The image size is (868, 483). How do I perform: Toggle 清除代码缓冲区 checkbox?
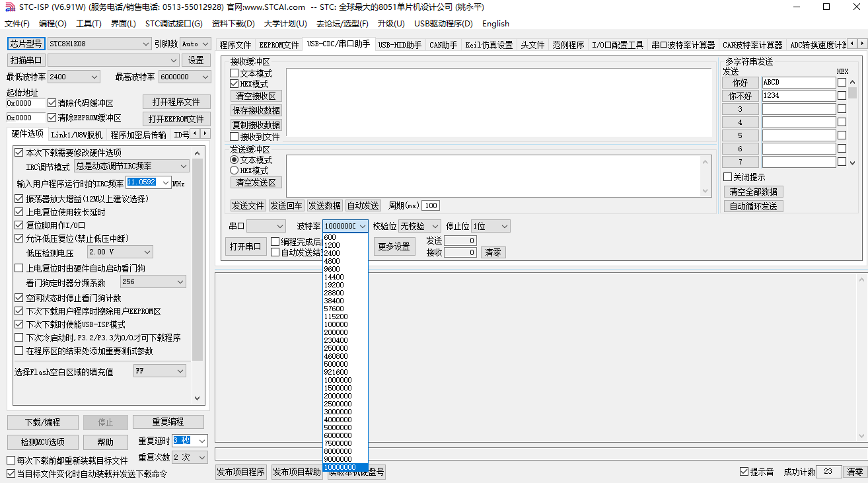click(52, 103)
